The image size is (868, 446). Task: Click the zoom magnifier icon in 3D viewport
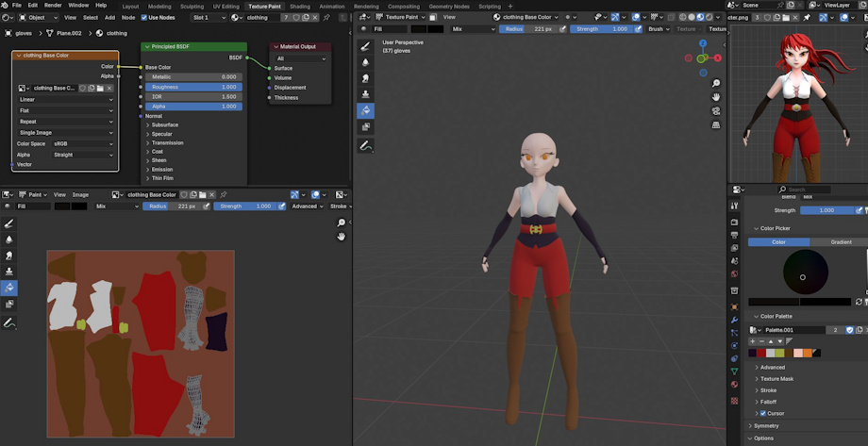(717, 83)
